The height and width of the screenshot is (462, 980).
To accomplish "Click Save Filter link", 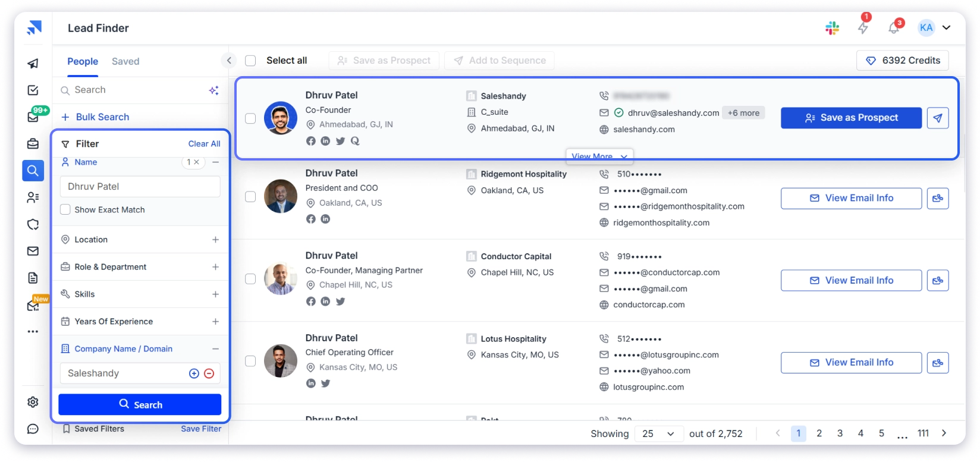I will 201,429.
